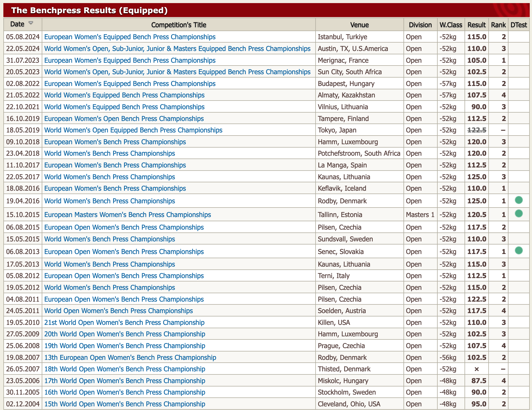Open 18th World Open Women's Bench Press Championship
The image size is (532, 410).
(125, 369)
